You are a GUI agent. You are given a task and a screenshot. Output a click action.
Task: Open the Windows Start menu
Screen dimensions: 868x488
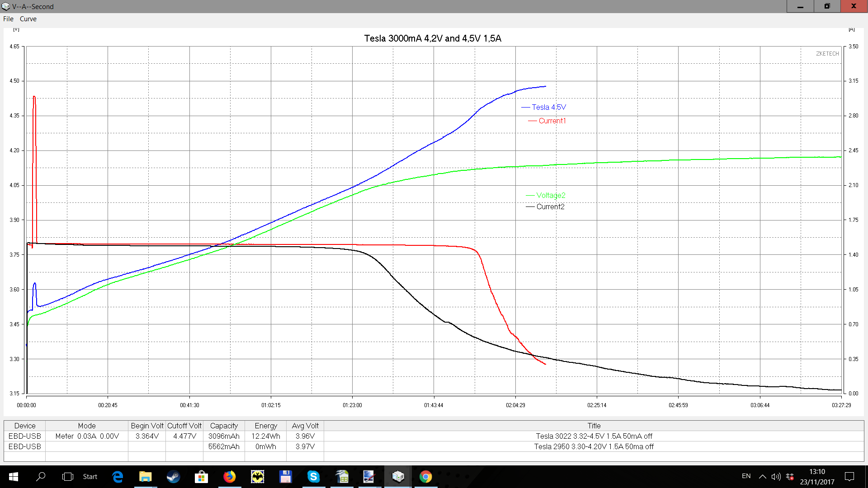coord(14,477)
